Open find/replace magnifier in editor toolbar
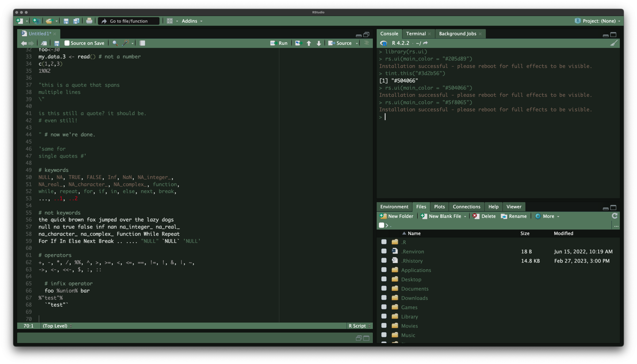Viewport: 637px width, 364px height. point(115,43)
